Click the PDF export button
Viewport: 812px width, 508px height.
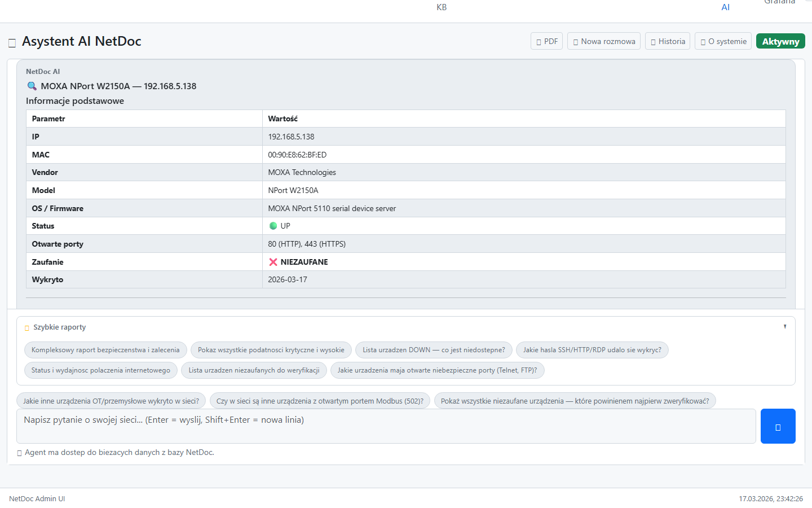(x=546, y=41)
